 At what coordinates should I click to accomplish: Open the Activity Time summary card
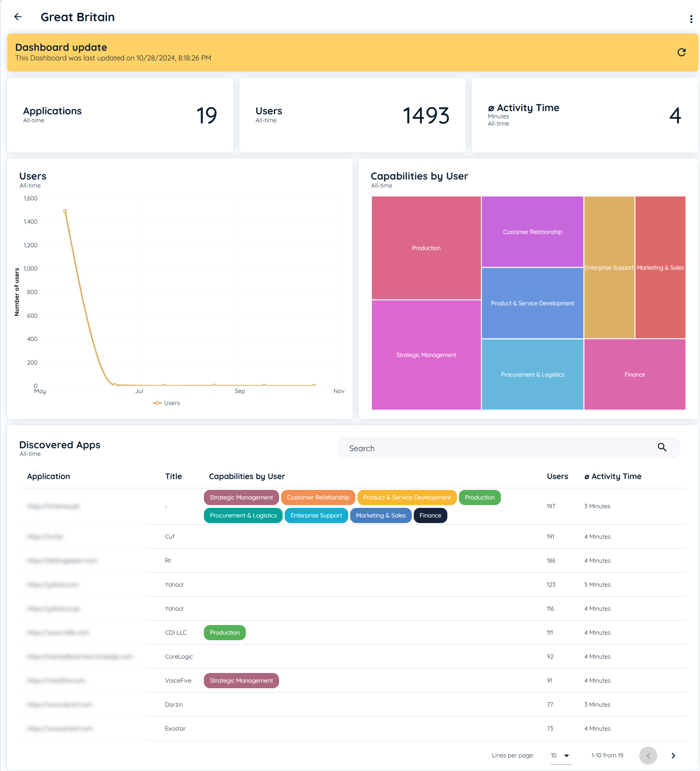tap(585, 115)
